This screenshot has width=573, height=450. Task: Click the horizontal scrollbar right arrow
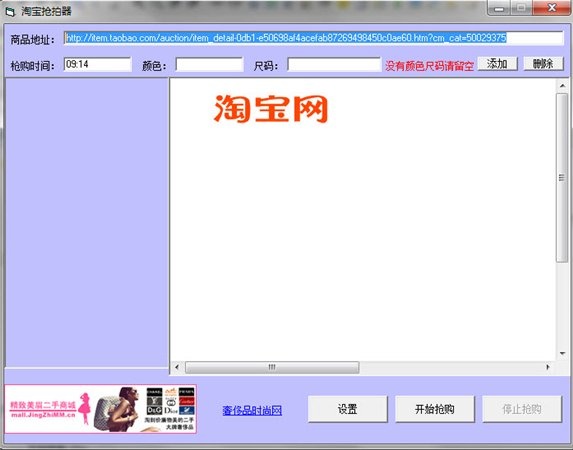coord(548,367)
